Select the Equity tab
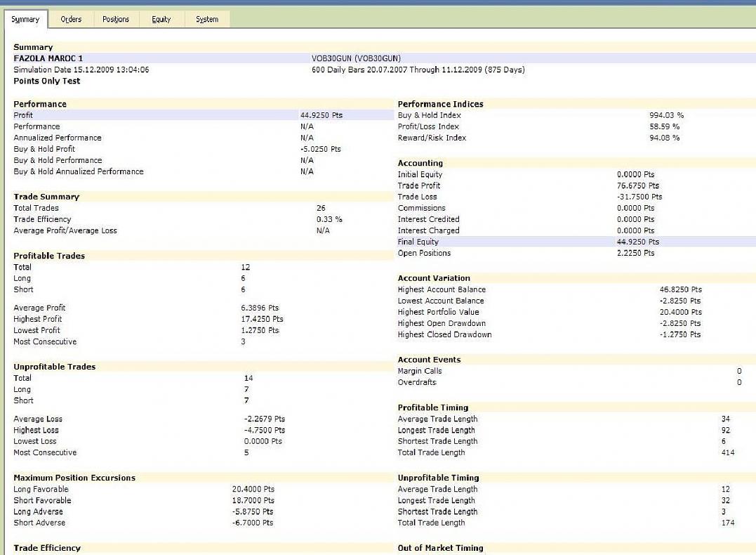This screenshot has height=555, width=756. (x=161, y=20)
